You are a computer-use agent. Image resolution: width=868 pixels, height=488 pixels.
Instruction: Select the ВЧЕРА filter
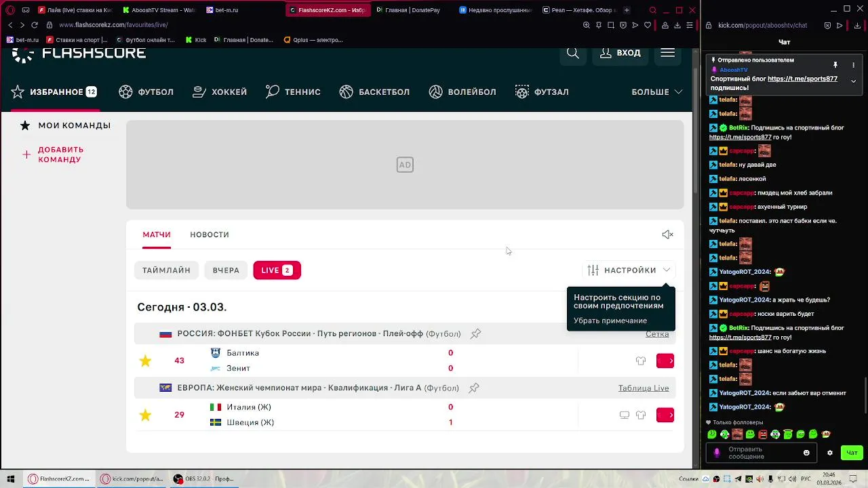[x=226, y=270]
